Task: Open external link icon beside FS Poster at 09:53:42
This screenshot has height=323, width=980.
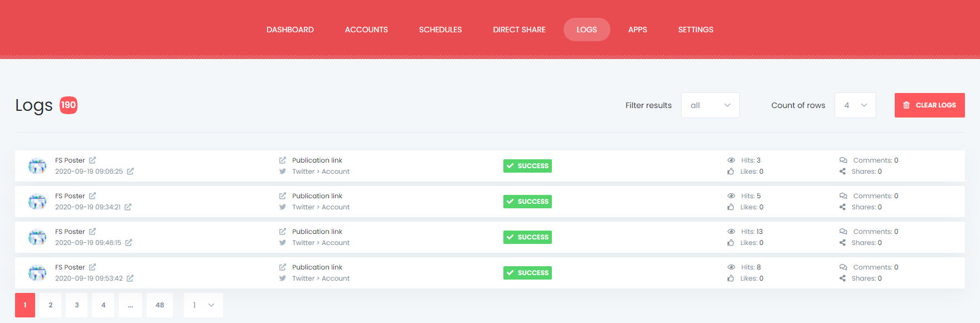Action: point(93,267)
